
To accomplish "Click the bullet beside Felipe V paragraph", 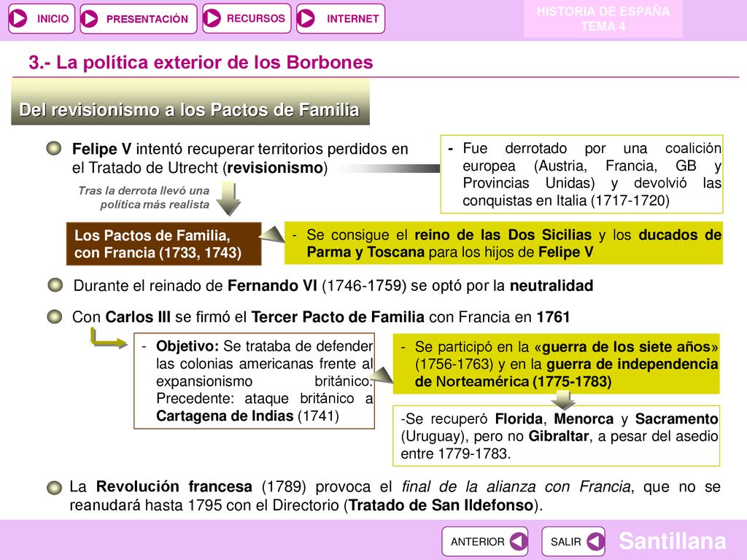I will pyautogui.click(x=54, y=149).
